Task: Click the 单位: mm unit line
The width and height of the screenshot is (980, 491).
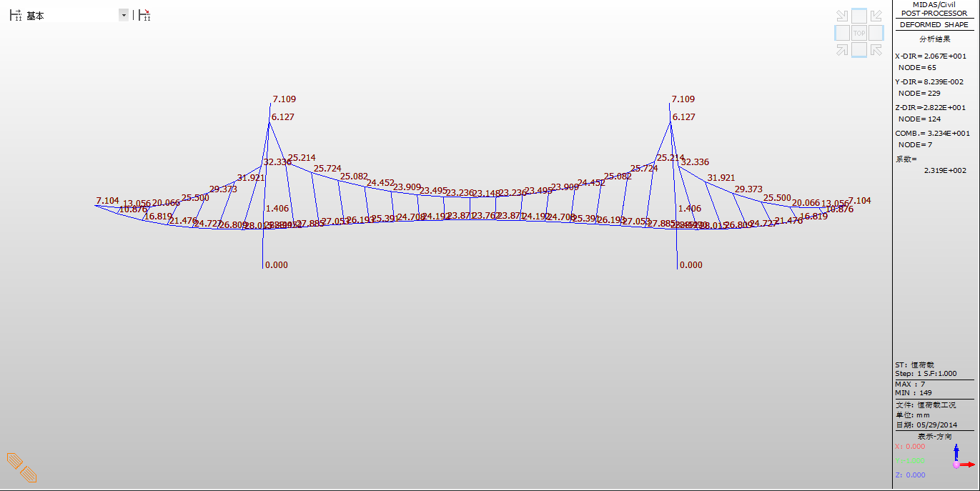Action: [912, 415]
